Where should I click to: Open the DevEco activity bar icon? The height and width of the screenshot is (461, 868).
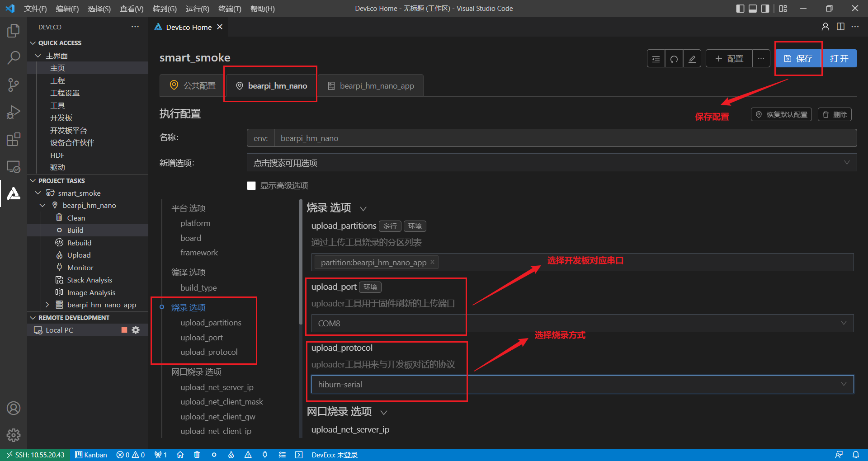point(14,193)
